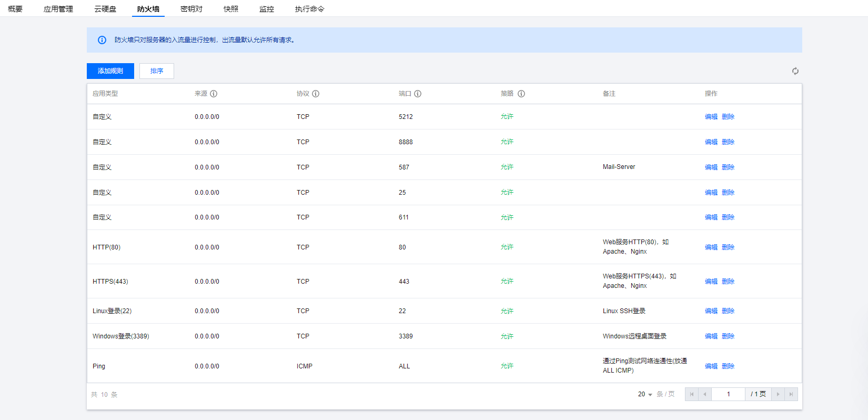Image resolution: width=868 pixels, height=420 pixels.
Task: Go to last page arrow
Action: [791, 394]
